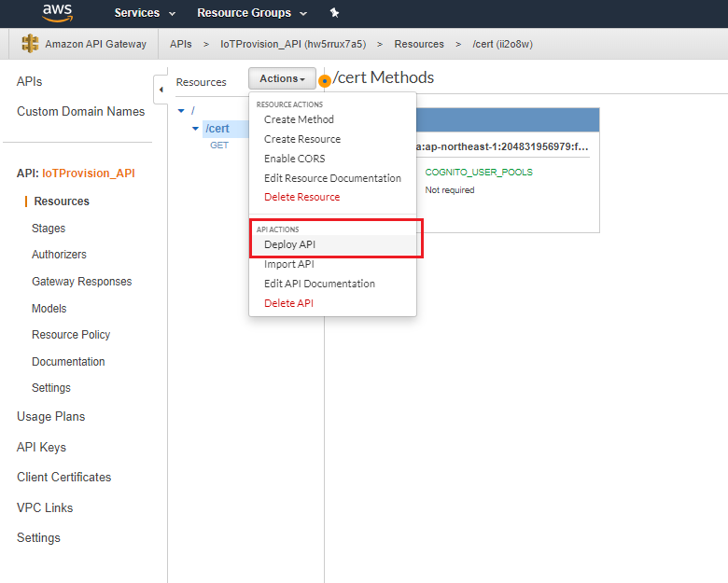Click the blue GET method card header
This screenshot has width=728, height=583.
tap(508, 120)
